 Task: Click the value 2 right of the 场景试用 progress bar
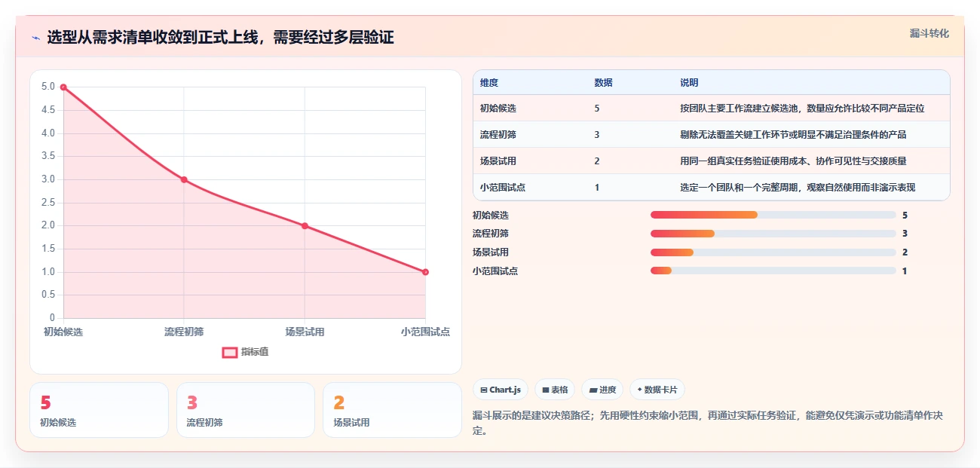905,252
